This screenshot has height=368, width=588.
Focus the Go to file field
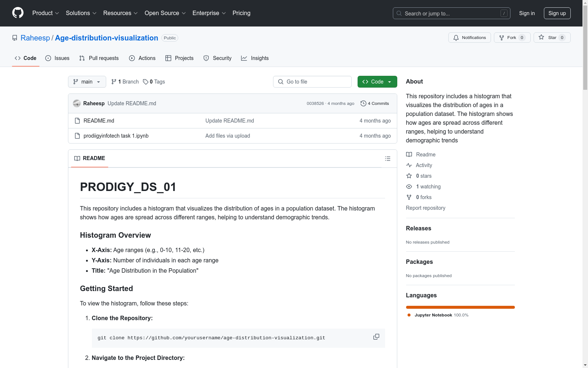pos(312,82)
